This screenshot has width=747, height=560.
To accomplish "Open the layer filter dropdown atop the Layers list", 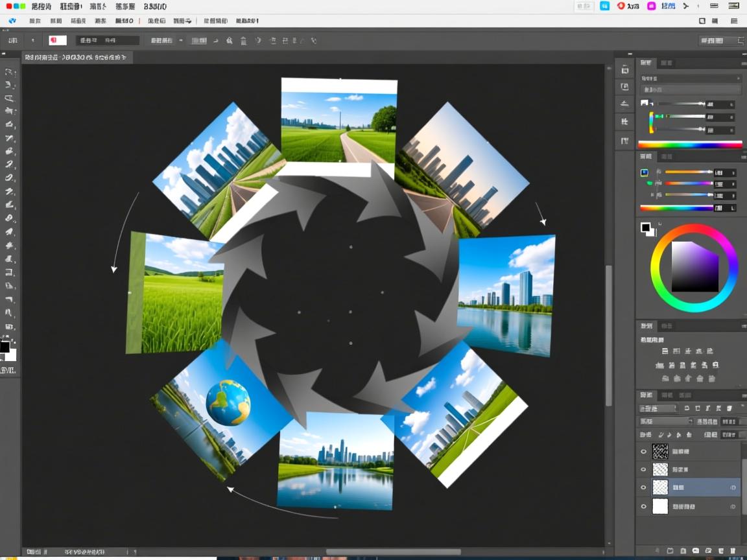I will tap(658, 408).
